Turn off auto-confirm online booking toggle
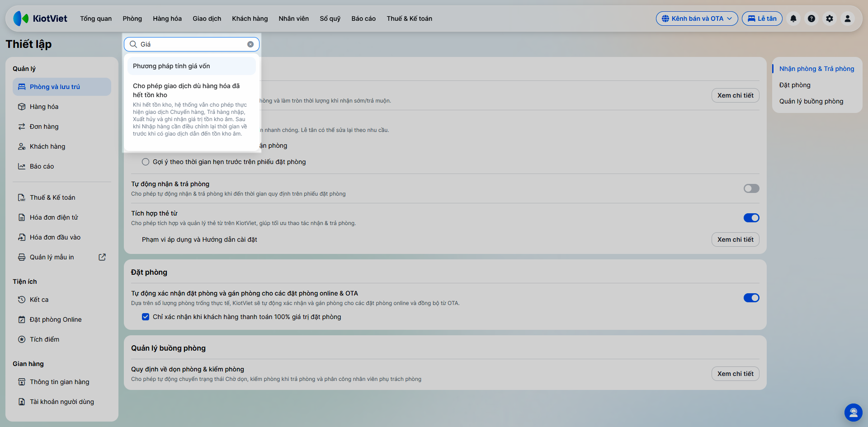This screenshot has height=427, width=868. click(751, 298)
